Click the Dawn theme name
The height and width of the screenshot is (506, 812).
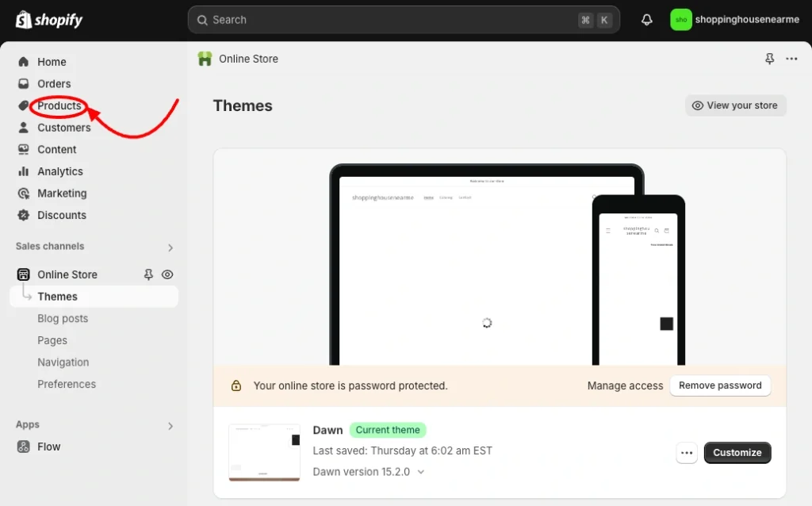(327, 431)
